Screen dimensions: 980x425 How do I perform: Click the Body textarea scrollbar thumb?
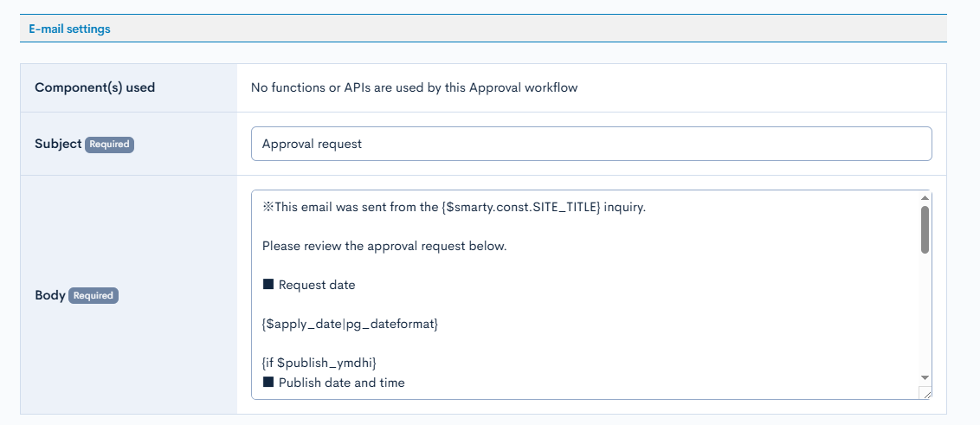(x=925, y=229)
